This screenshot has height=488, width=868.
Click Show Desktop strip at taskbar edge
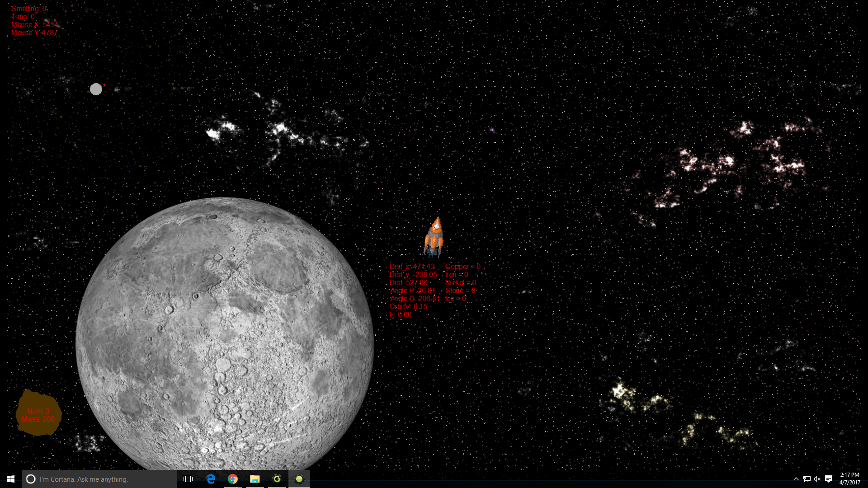pyautogui.click(x=866, y=479)
